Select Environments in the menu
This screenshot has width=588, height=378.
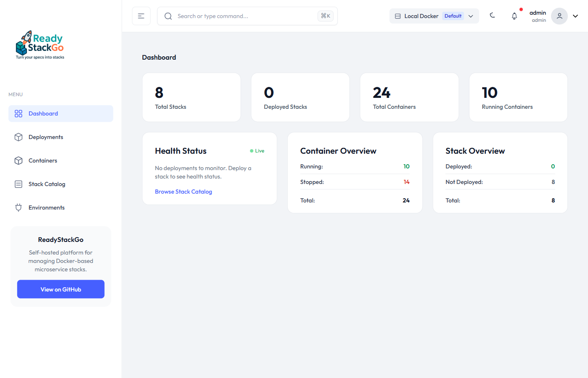(46, 207)
